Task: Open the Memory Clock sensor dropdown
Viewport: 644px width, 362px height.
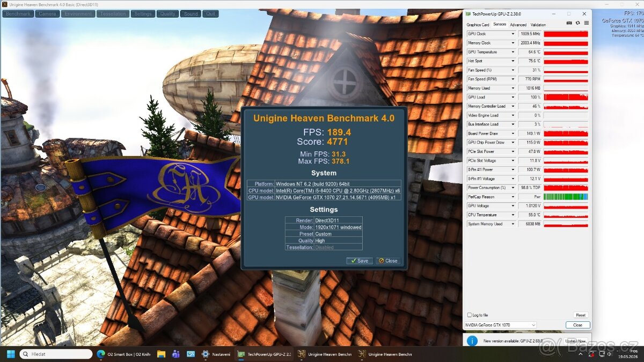Action: (513, 43)
